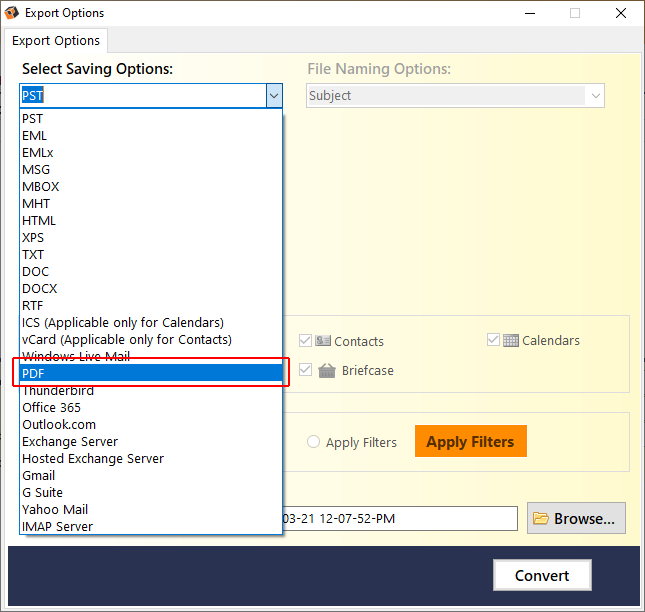Toggle the Calendars checkbox
The image size is (645, 612).
click(x=493, y=340)
